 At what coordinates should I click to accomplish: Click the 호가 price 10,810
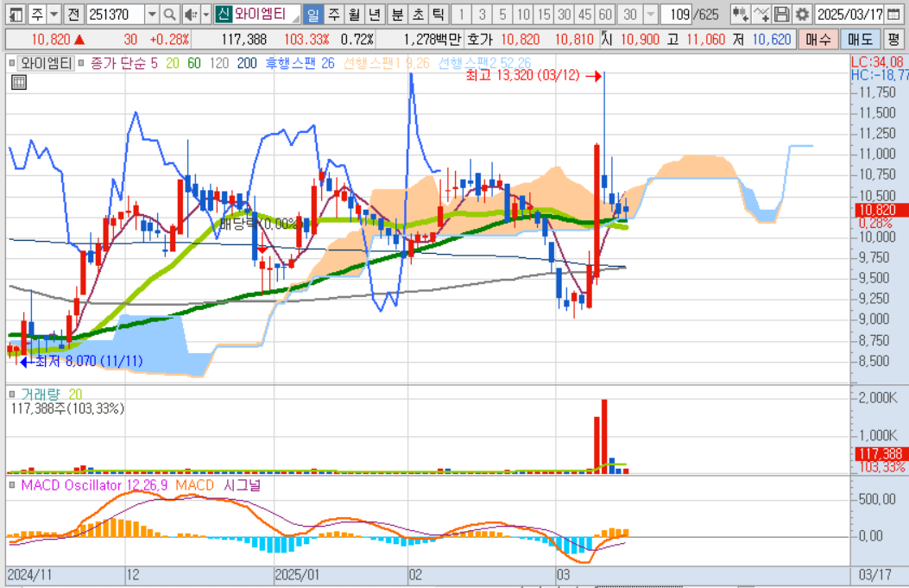[574, 40]
